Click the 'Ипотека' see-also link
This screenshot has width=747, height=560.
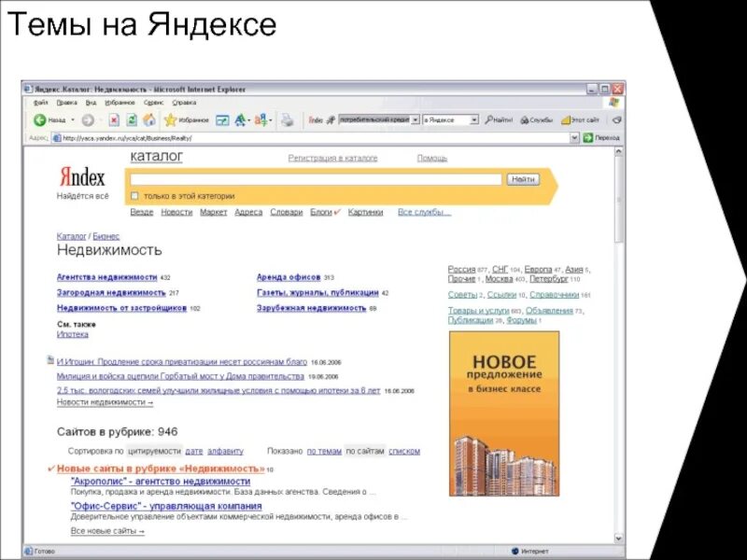point(73,334)
